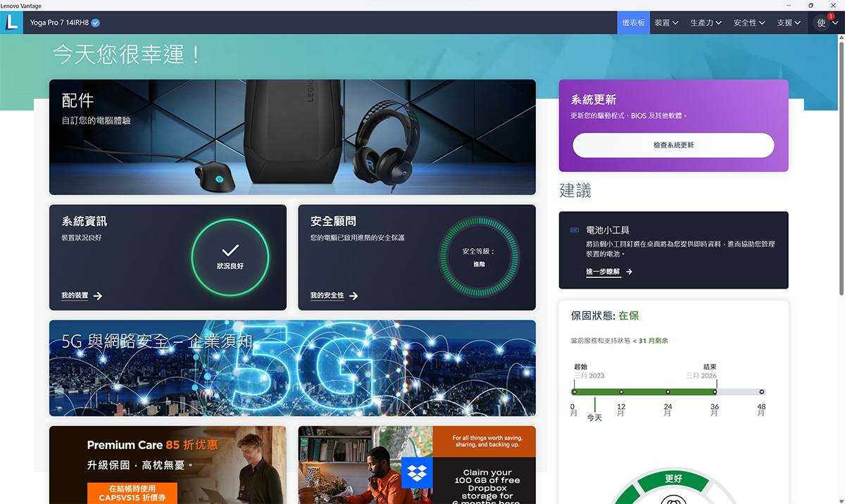Click the 12 月 point on warranty timeline
Image resolution: width=845 pixels, height=504 pixels.
[621, 392]
